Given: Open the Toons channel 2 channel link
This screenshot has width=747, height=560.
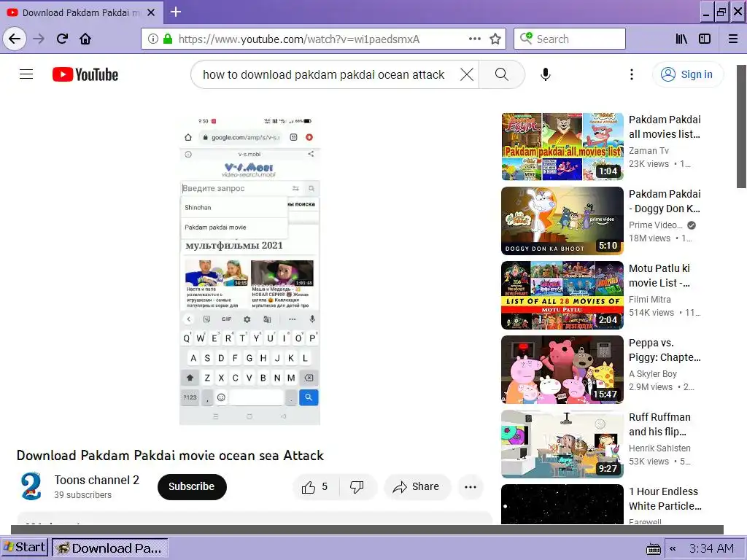Looking at the screenshot, I should [x=97, y=480].
